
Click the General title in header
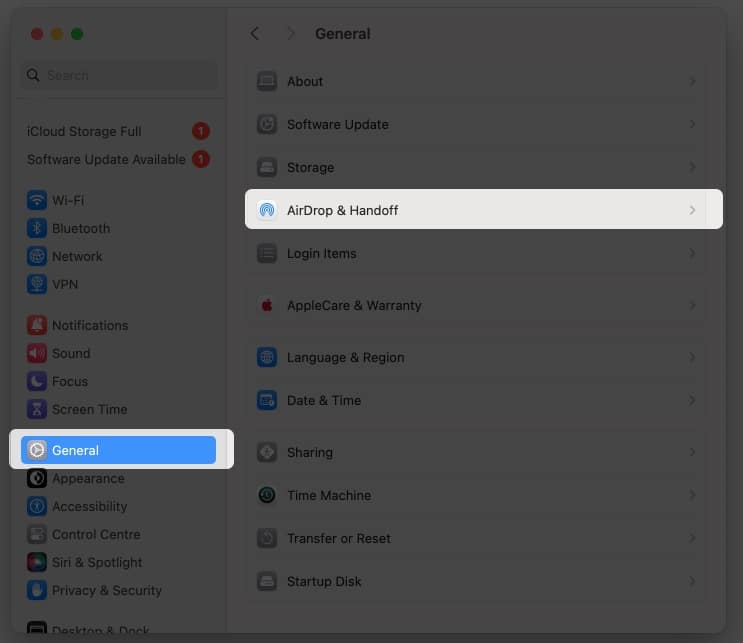click(x=343, y=34)
